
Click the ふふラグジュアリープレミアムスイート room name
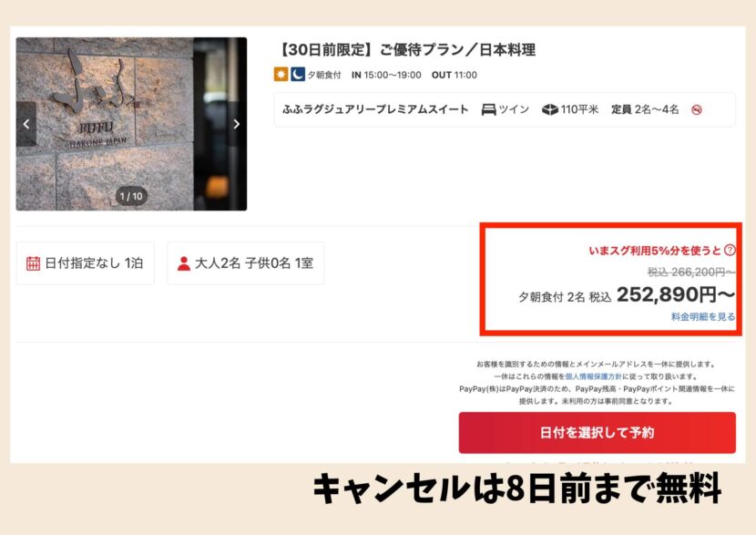(375, 109)
